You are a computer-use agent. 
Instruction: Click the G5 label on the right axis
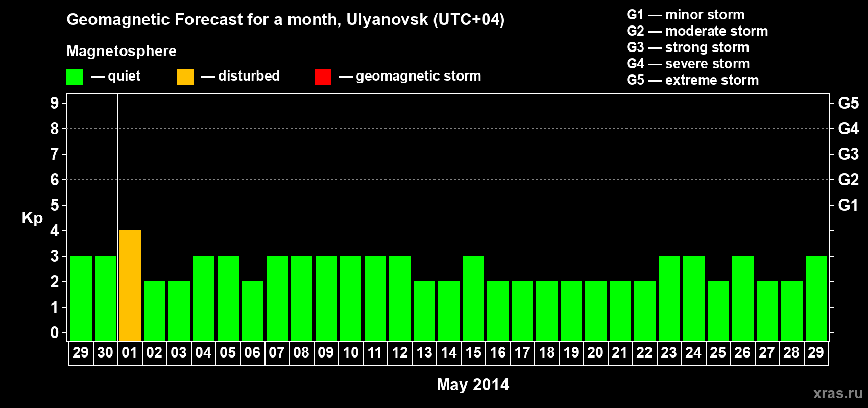pos(848,103)
